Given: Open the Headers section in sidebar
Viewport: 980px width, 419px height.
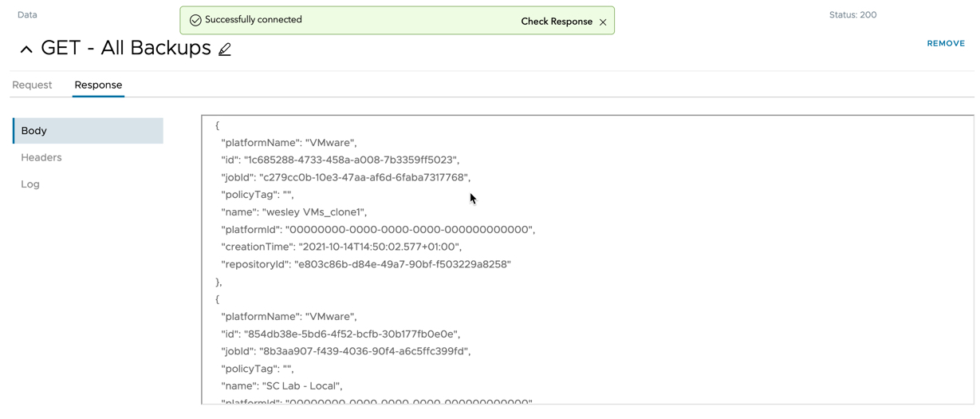Looking at the screenshot, I should [x=41, y=157].
